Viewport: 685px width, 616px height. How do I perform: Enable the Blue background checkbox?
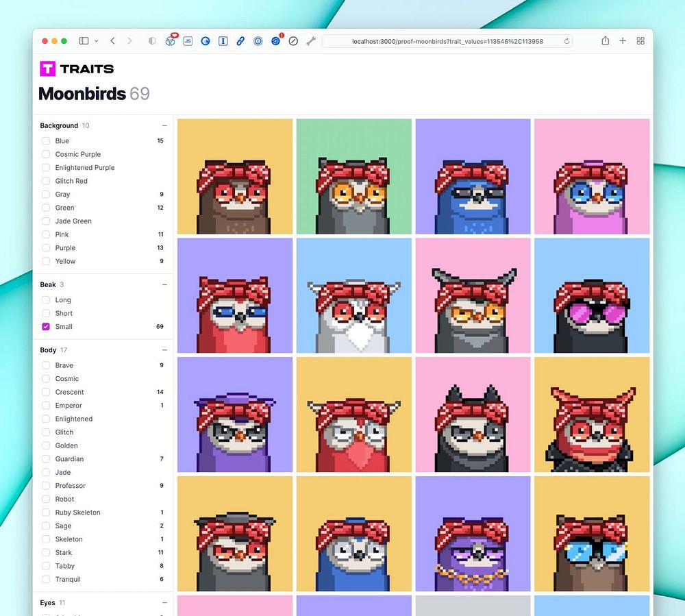(x=46, y=140)
